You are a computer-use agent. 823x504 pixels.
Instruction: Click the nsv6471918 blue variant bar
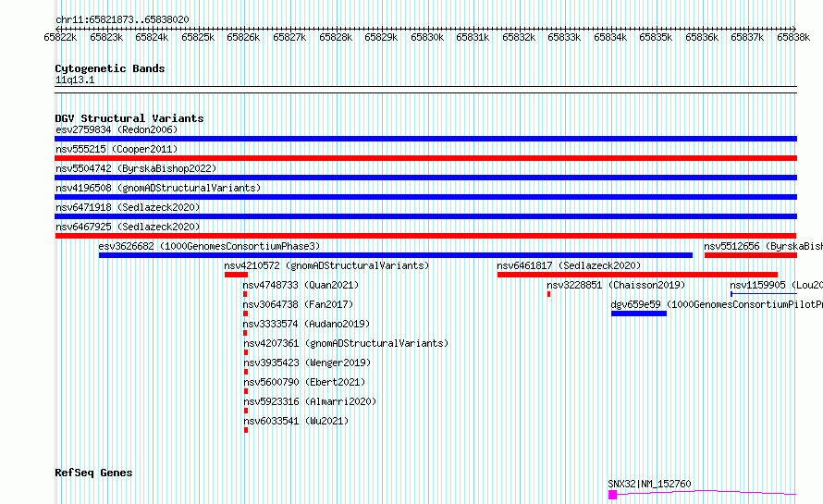425,216
